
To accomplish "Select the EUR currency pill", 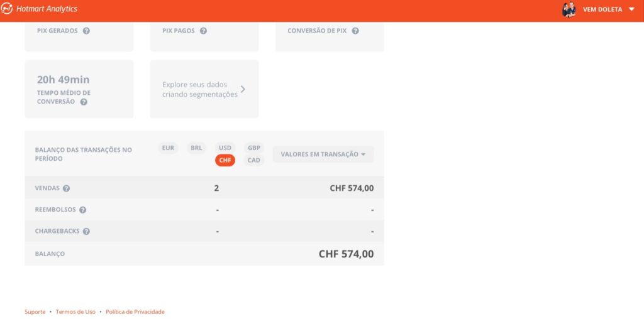I will [168, 148].
